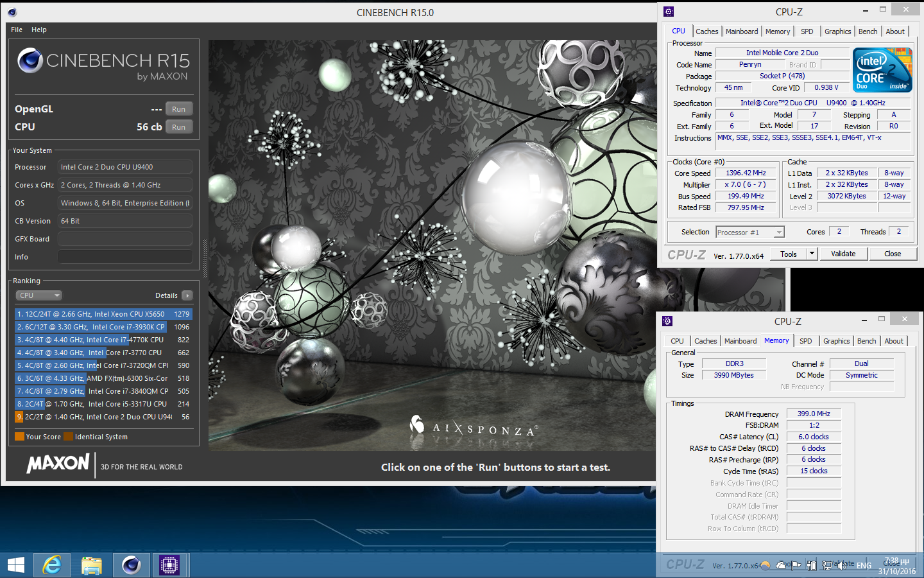
Task: Select ranking row 'Intel Core i5-3317U CPU'
Action: [103, 404]
